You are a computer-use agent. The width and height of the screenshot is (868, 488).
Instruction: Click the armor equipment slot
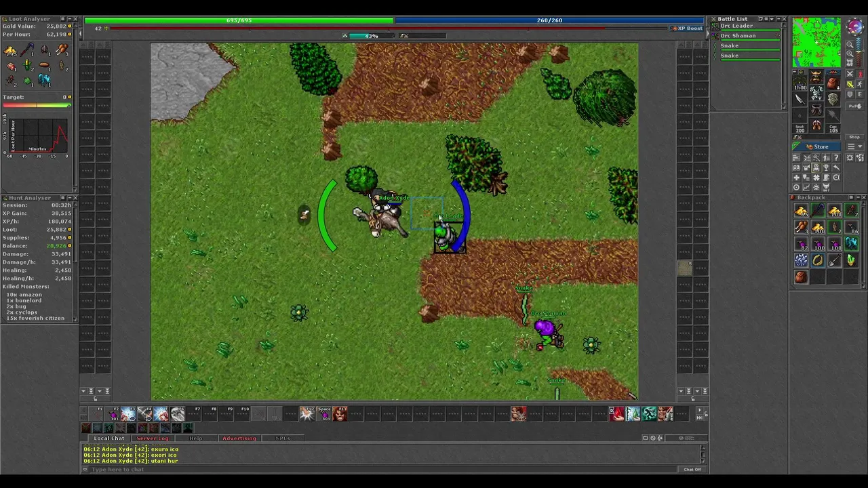pyautogui.click(x=816, y=92)
